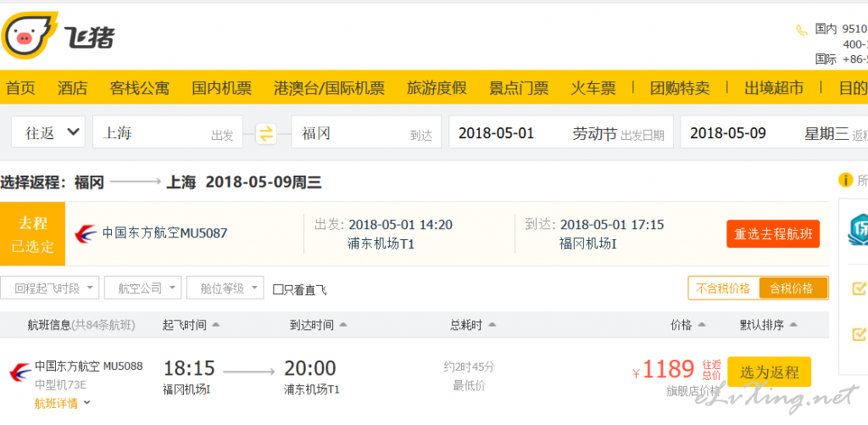
Task: Click the Fliggy pig logo
Action: tap(30, 36)
